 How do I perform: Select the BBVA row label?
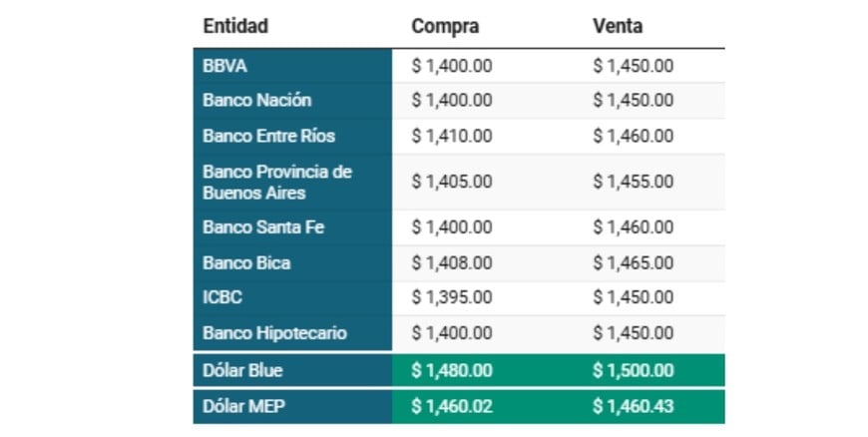[224, 66]
